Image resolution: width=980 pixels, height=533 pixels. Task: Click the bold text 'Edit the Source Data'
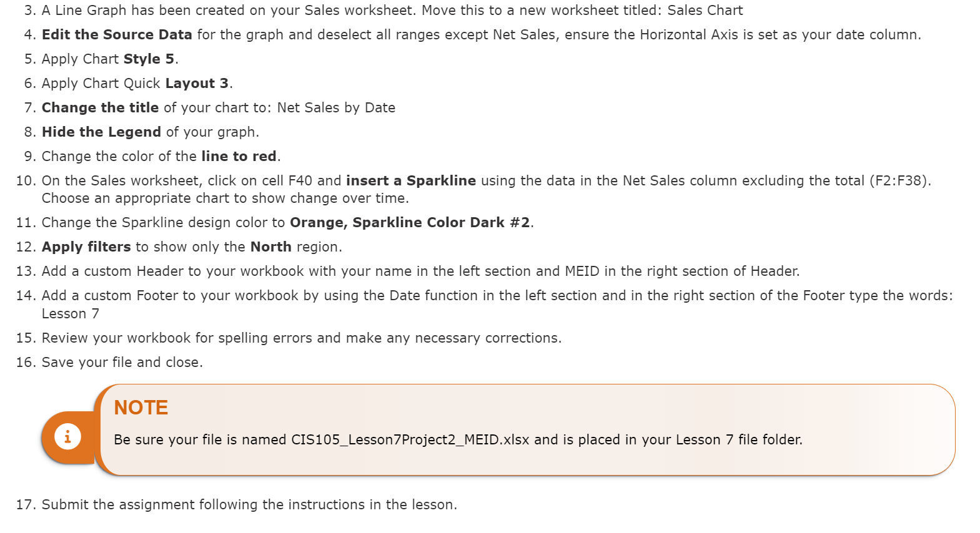(117, 34)
